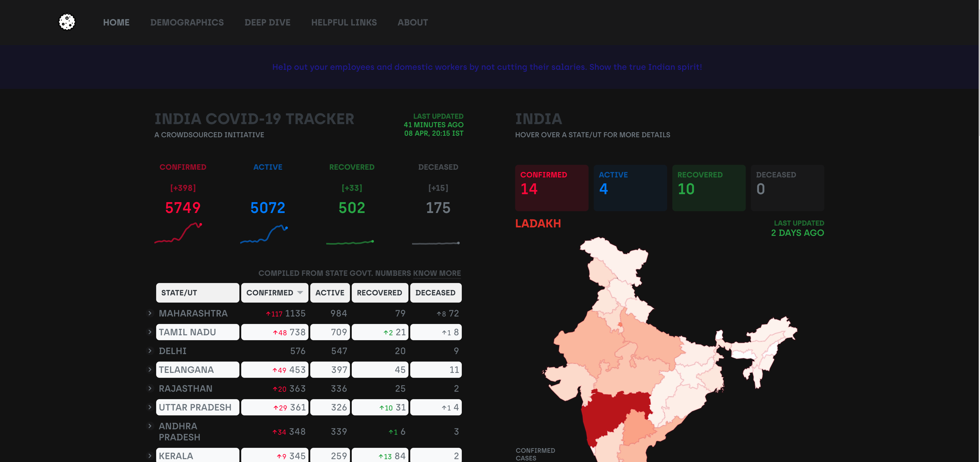Image resolution: width=980 pixels, height=462 pixels.
Task: Click Telangana deceased cell 11
Action: click(x=435, y=370)
